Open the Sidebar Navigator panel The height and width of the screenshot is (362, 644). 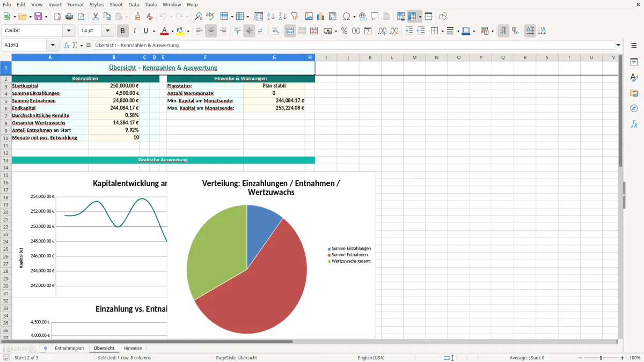point(634,108)
